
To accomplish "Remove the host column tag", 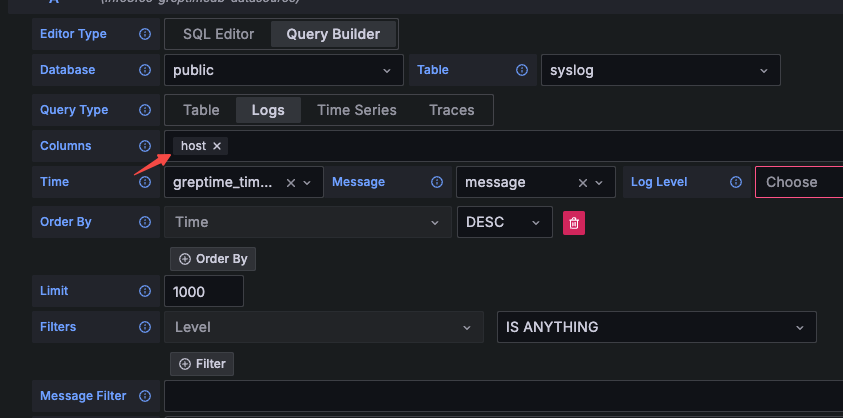I will [x=217, y=146].
